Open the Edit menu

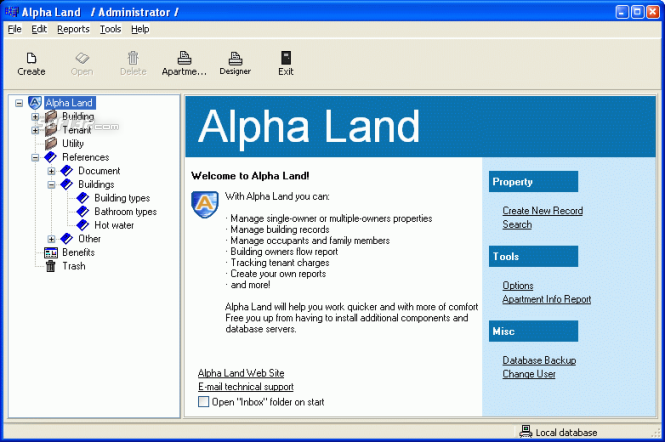tap(39, 29)
